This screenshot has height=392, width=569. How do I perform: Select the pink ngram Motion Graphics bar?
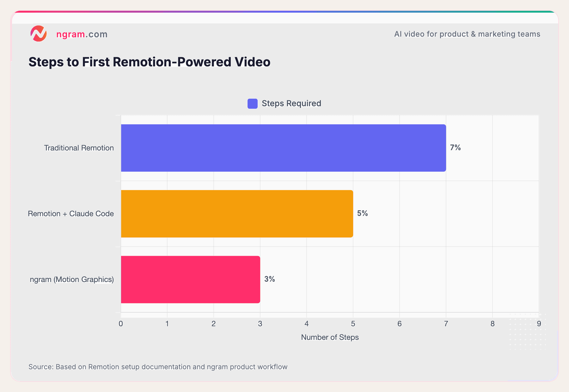coord(191,279)
